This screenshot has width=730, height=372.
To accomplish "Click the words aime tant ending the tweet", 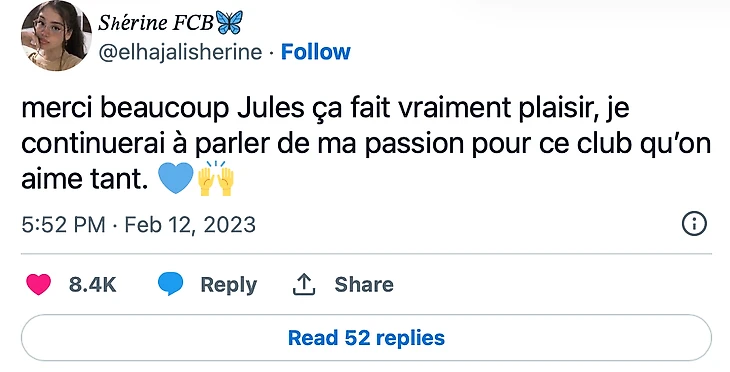I will pyautogui.click(x=85, y=179).
